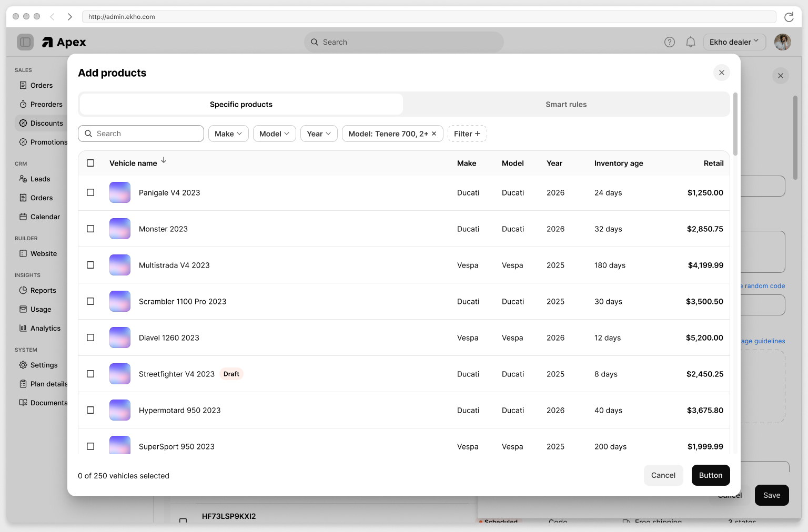Open Orders under Sales
Viewport: 808px width, 532px height.
click(x=42, y=85)
